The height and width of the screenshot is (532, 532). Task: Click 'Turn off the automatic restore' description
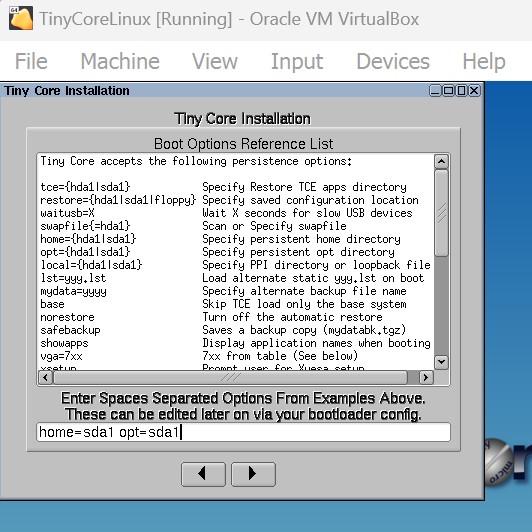292,317
